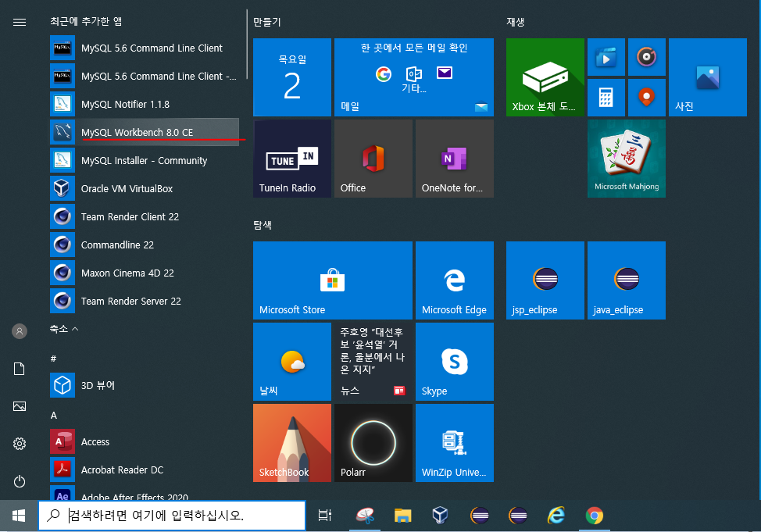
Task: Open the calendar tile showing 목요일 2
Action: (x=292, y=77)
